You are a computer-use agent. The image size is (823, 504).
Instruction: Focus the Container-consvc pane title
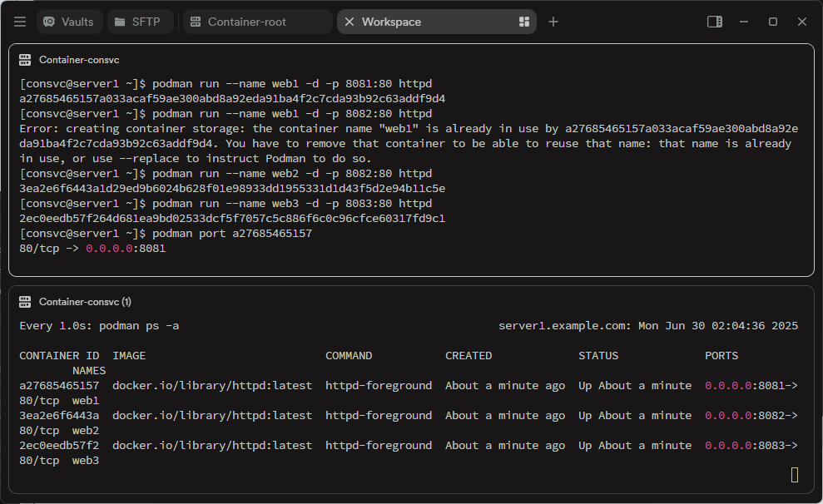click(x=79, y=60)
